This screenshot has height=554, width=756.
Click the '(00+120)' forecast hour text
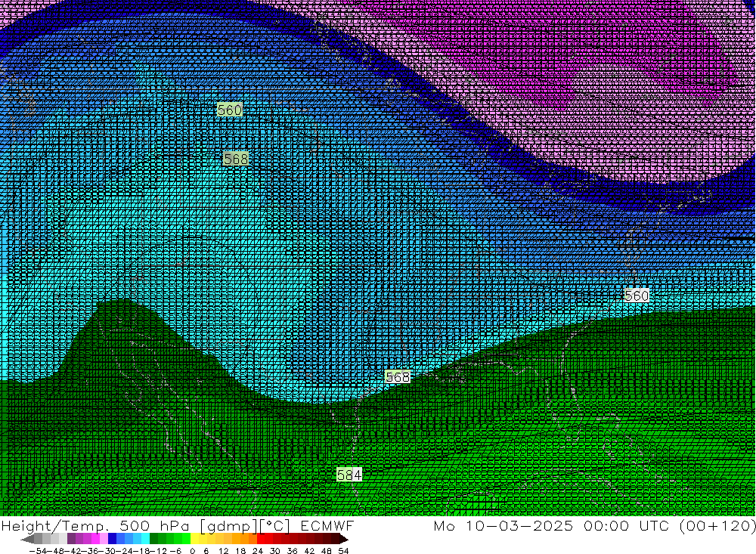(717, 525)
